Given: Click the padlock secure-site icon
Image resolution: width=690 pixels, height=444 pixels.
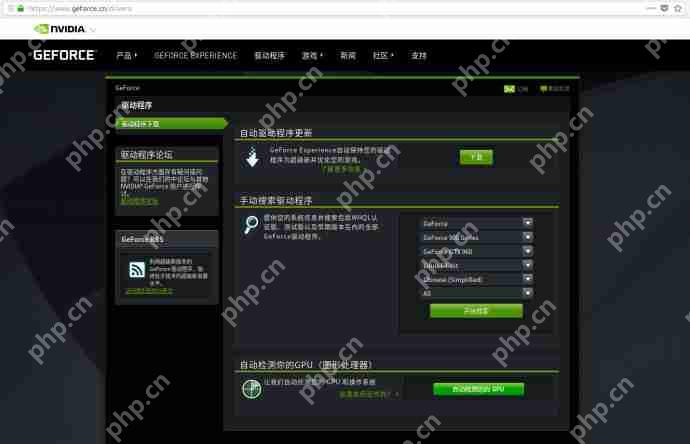Looking at the screenshot, I should pos(20,8).
